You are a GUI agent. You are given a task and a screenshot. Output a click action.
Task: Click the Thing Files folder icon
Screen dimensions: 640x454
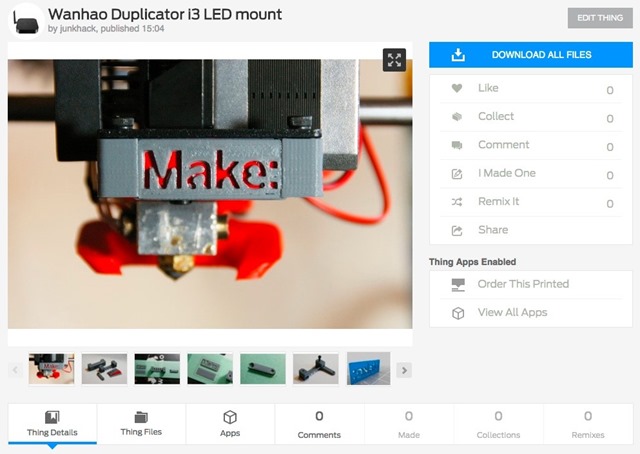[141, 417]
